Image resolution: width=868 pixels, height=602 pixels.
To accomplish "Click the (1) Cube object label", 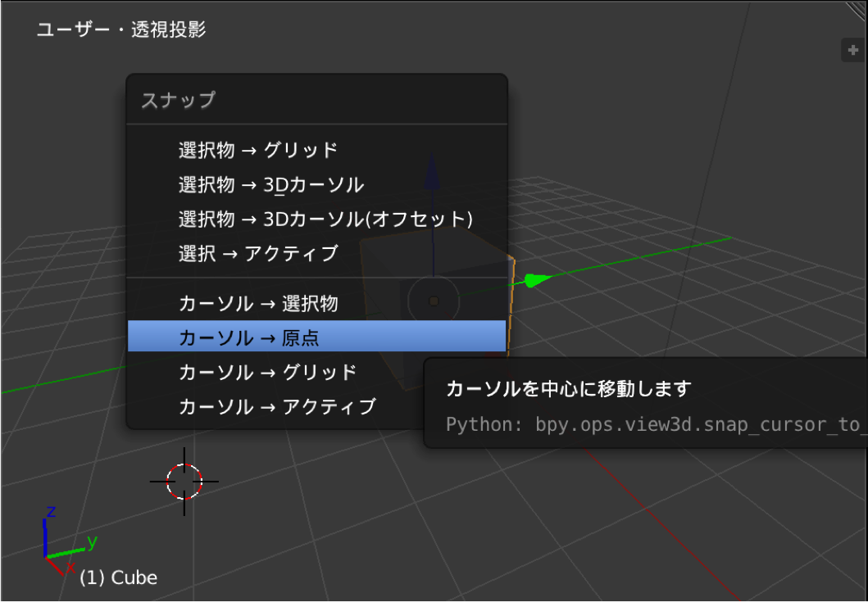I will tap(118, 577).
